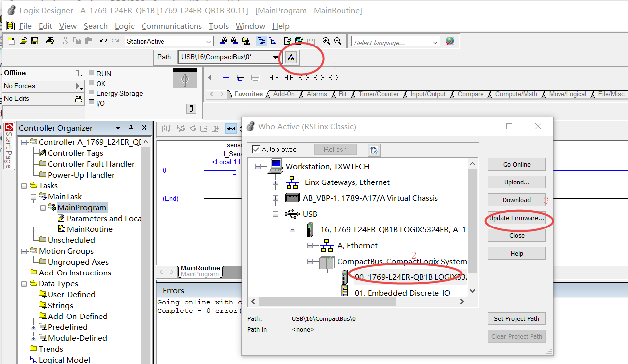Toggle the Autobrowse checkbox
The height and width of the screenshot is (364, 628).
[256, 149]
